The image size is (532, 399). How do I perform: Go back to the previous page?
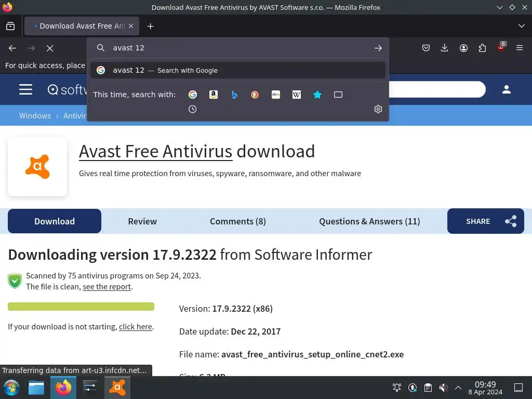click(12, 48)
